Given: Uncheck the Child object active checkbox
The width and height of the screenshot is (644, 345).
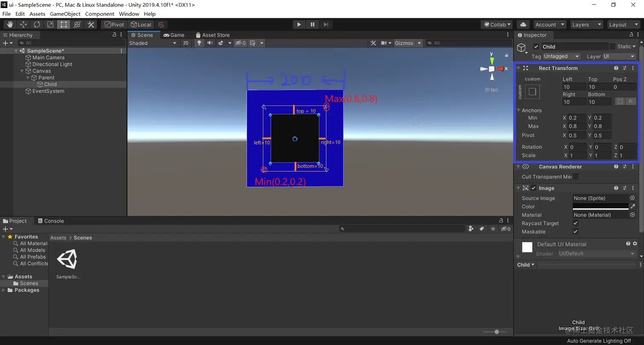Looking at the screenshot, I should [x=536, y=47].
